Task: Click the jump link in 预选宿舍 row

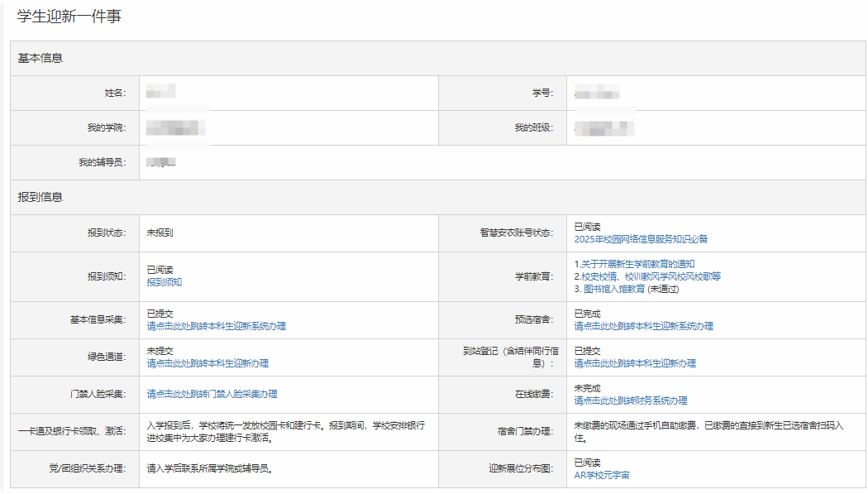Action: [643, 327]
